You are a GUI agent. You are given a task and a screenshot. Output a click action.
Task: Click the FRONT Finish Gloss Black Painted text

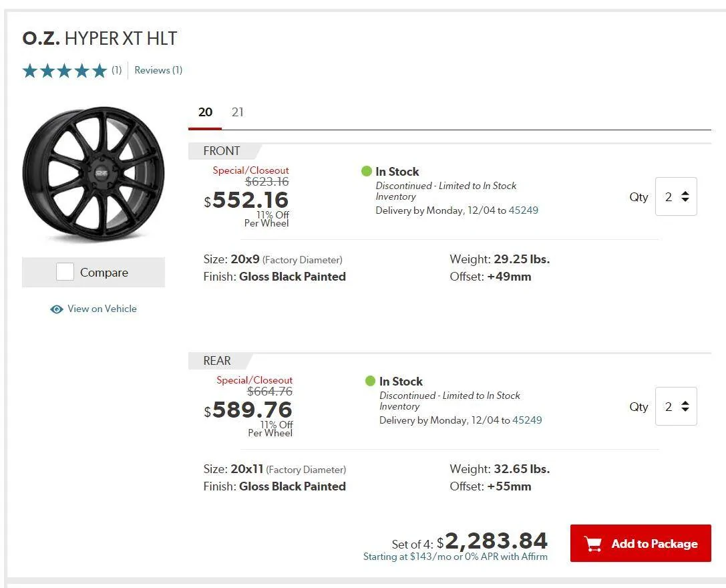(275, 277)
